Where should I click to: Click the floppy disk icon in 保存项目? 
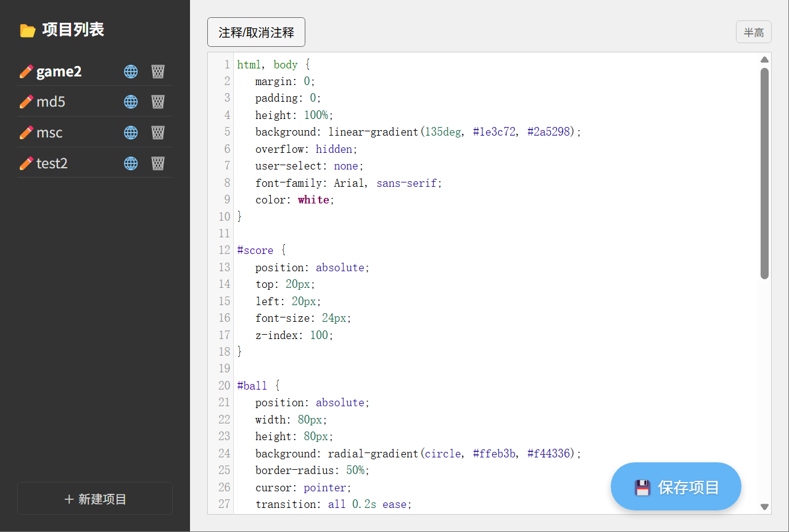[x=642, y=488]
